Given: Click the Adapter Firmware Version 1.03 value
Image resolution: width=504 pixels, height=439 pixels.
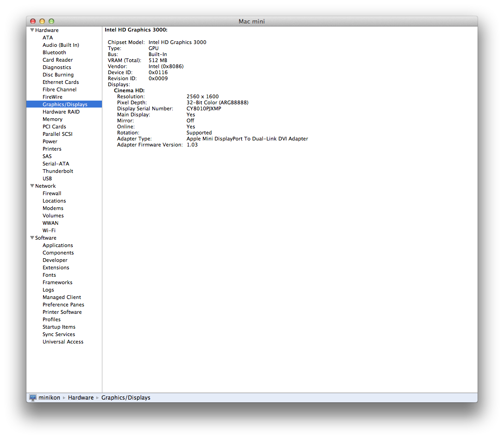Looking at the screenshot, I should [x=192, y=145].
